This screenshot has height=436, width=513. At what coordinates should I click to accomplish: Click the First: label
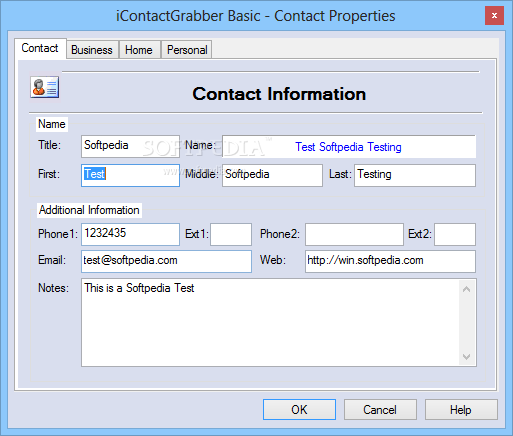click(49, 174)
